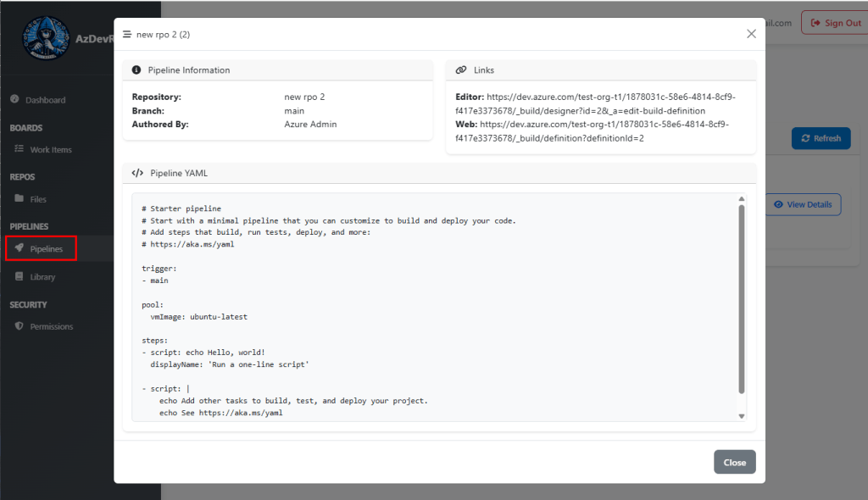
Task: Click the Files folder icon
Action: click(x=19, y=198)
